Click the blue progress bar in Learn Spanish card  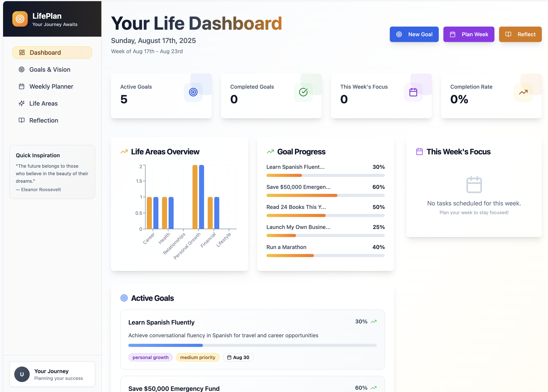[x=252, y=346]
